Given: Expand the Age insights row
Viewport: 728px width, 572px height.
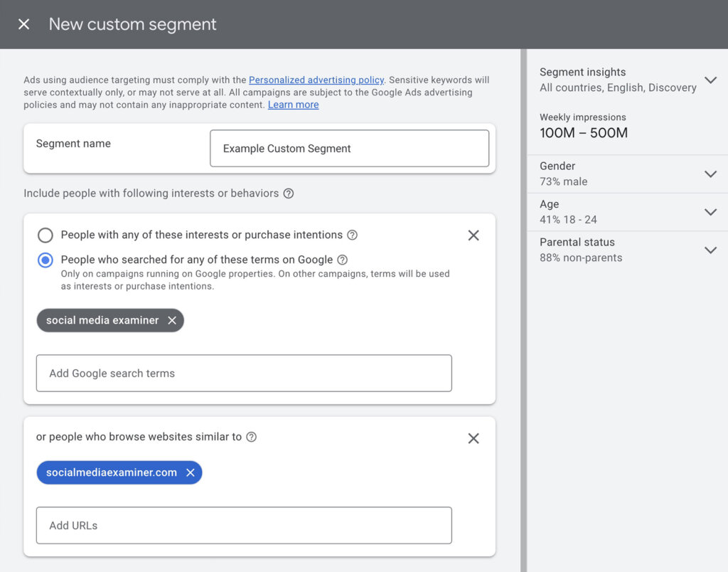Looking at the screenshot, I should point(710,212).
